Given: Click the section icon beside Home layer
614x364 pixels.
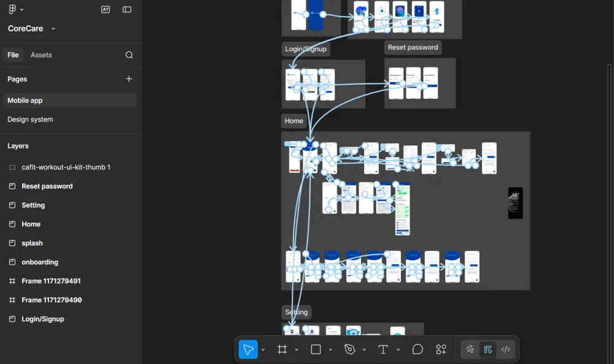Looking at the screenshot, I should coord(12,224).
